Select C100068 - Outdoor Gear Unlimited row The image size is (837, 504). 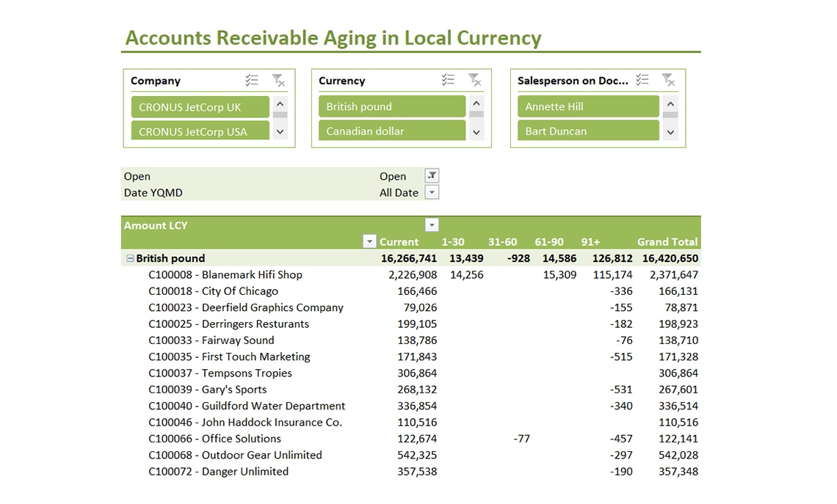tap(411, 455)
